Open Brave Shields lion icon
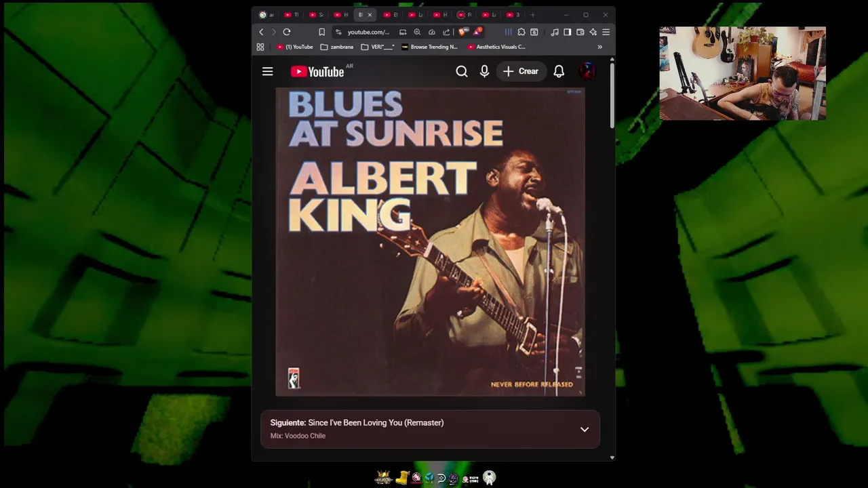868x488 pixels. tap(462, 32)
